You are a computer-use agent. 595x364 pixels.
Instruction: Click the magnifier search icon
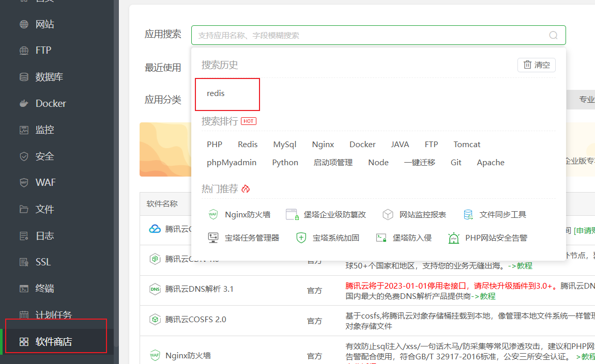click(x=553, y=35)
